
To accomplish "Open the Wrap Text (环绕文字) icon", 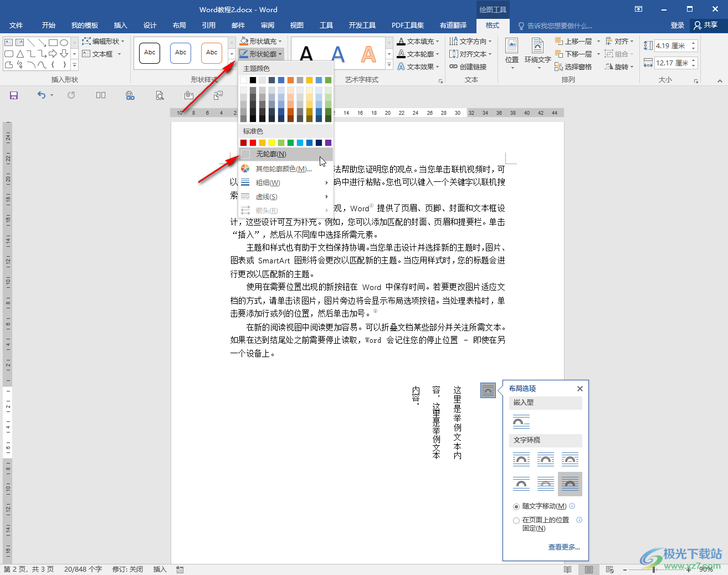I will [537, 54].
